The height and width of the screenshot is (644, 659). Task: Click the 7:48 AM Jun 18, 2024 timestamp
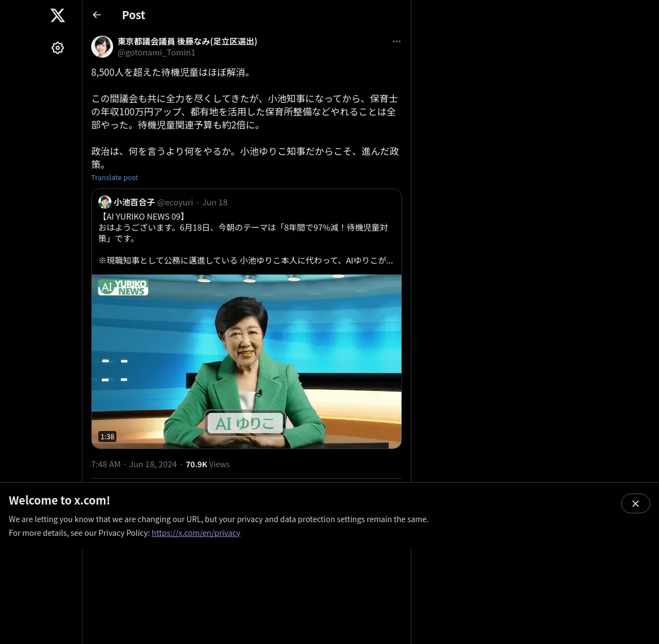tap(134, 464)
